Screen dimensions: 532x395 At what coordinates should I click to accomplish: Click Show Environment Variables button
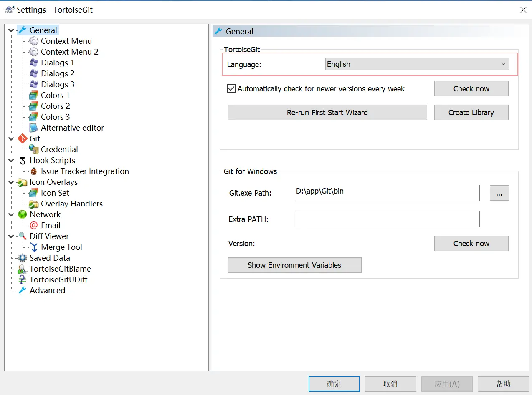point(294,265)
